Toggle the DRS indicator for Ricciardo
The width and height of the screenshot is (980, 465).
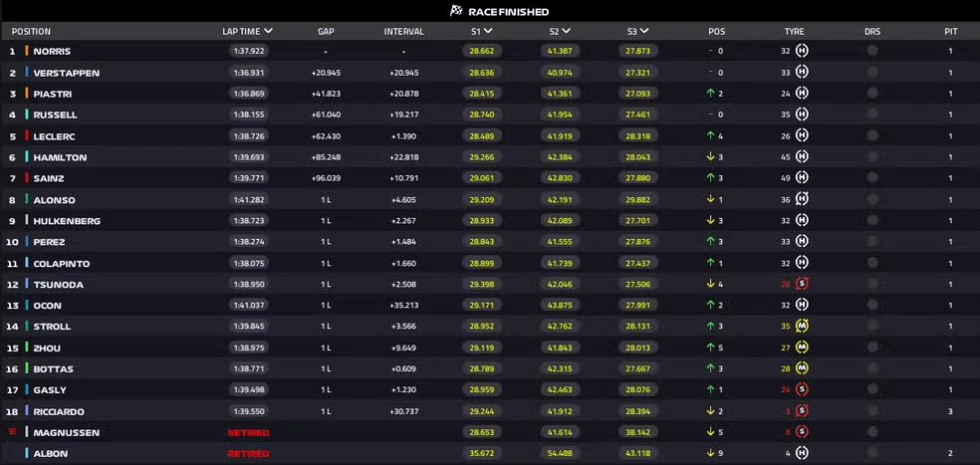[872, 411]
